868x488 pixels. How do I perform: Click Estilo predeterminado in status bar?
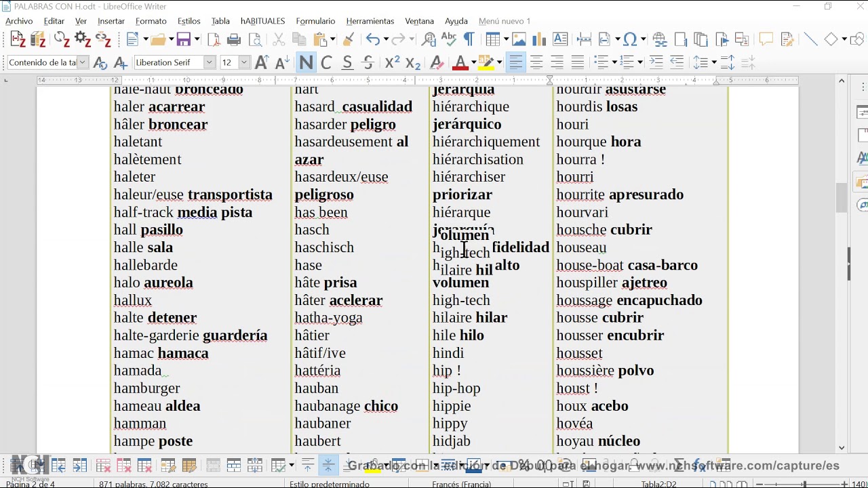coord(330,484)
